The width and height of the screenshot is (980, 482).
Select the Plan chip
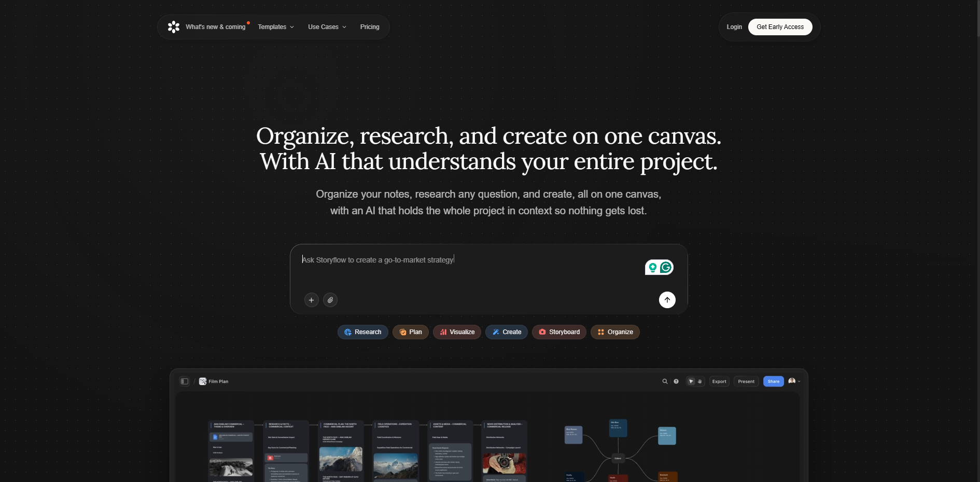click(x=411, y=332)
